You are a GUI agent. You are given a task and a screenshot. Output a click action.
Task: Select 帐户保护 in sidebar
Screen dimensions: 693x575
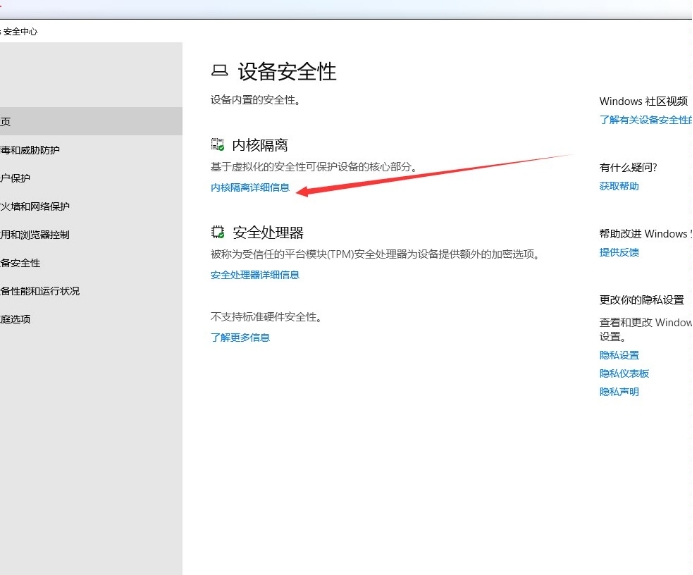click(x=16, y=178)
